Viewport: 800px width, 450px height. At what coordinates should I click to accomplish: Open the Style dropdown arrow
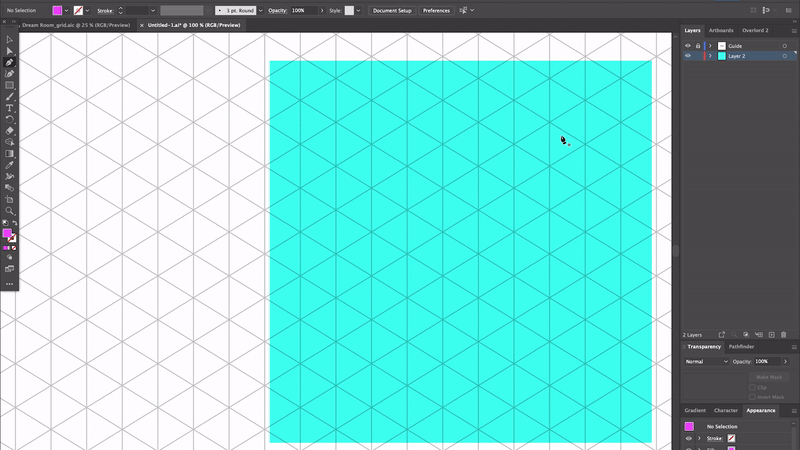pos(359,11)
